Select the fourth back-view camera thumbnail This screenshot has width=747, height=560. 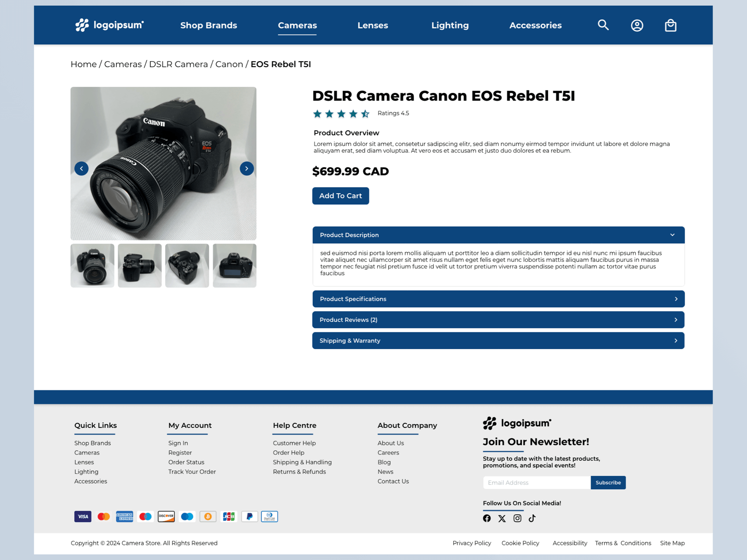coord(234,266)
